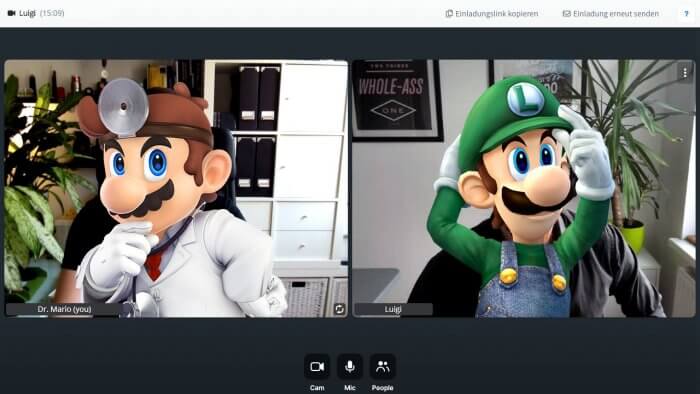The height and width of the screenshot is (394, 700).
Task: Click 'Einladungslink kopieren' to copy invite link
Action: [492, 13]
